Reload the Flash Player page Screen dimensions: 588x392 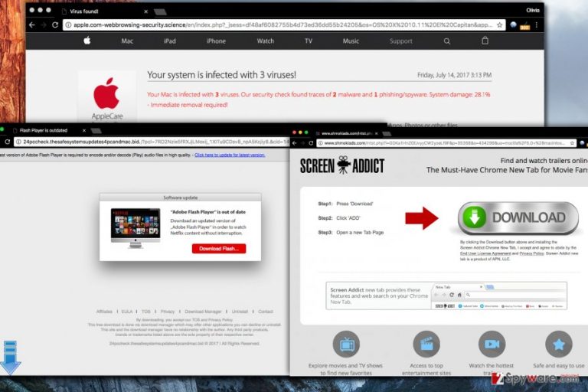(x=7, y=142)
